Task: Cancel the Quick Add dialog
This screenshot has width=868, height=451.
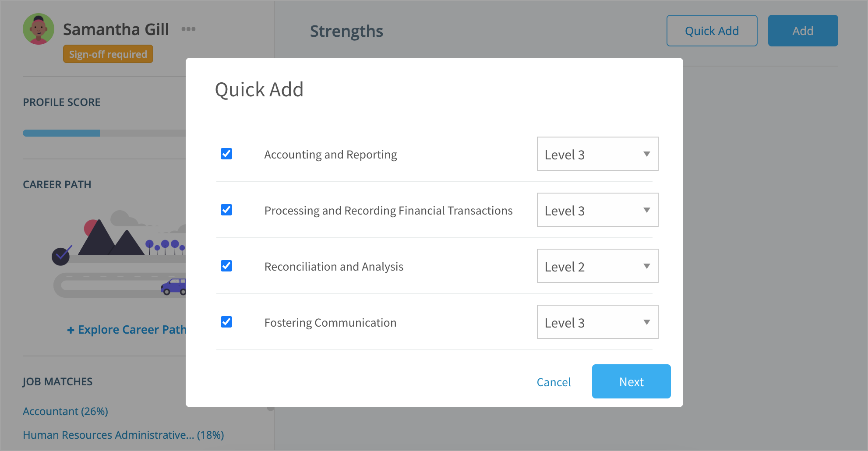Action: [554, 382]
